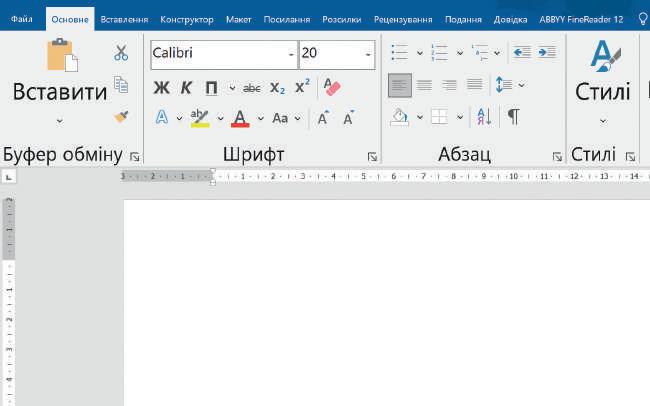Align text left
This screenshot has width=650, height=406.
click(x=400, y=85)
